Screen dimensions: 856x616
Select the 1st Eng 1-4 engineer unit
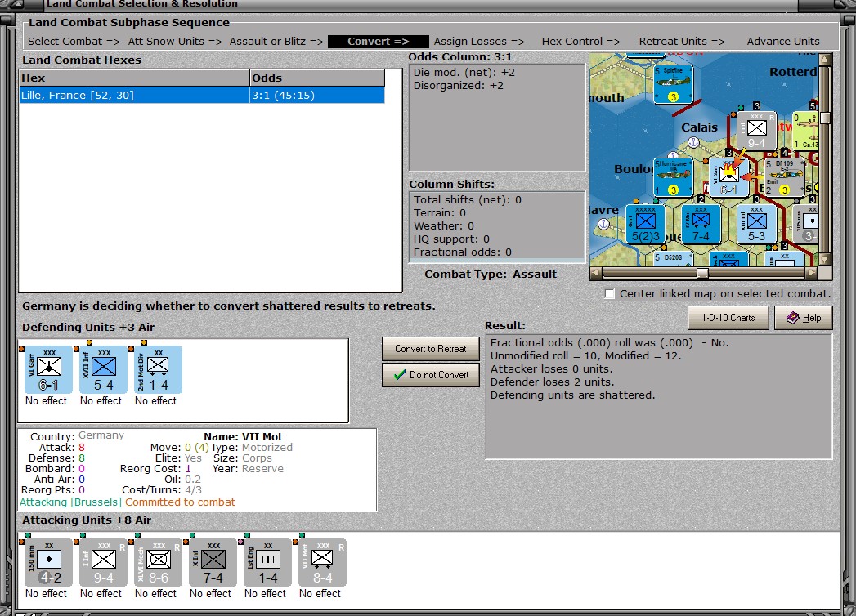click(x=267, y=563)
